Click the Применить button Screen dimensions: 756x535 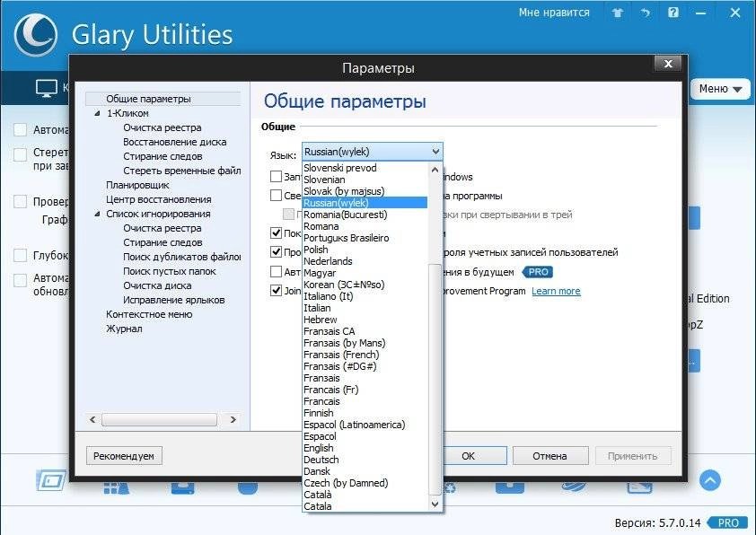(x=633, y=455)
